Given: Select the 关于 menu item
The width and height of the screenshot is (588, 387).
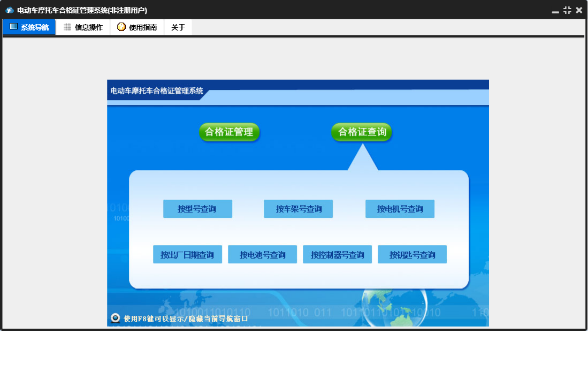Looking at the screenshot, I should [178, 27].
